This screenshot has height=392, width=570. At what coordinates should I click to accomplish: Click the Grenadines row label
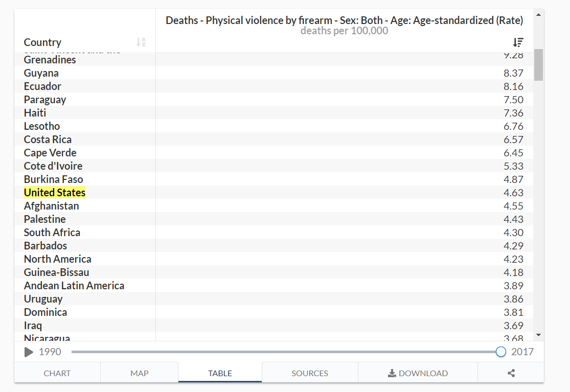click(50, 60)
